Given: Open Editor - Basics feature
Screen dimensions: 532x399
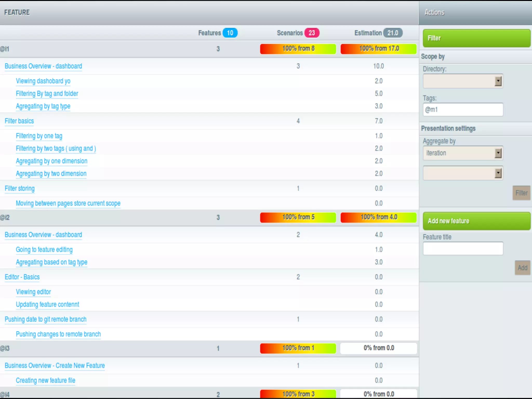Looking at the screenshot, I should pyautogui.click(x=22, y=277).
